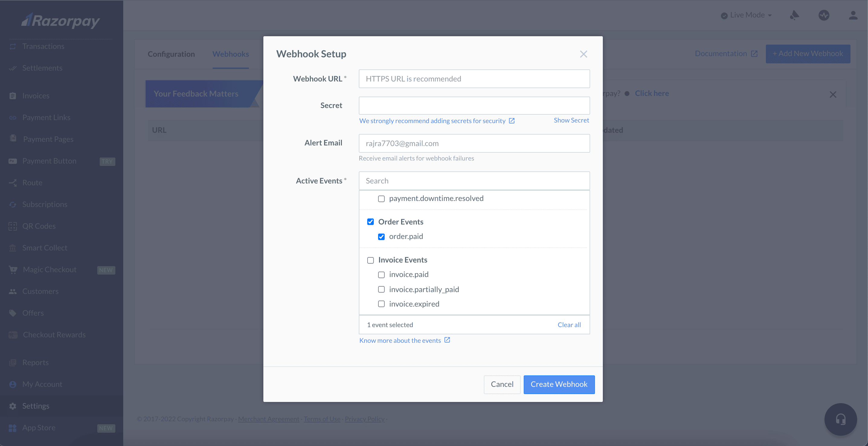Click Clear all selected events
The height and width of the screenshot is (446, 868).
[569, 325]
